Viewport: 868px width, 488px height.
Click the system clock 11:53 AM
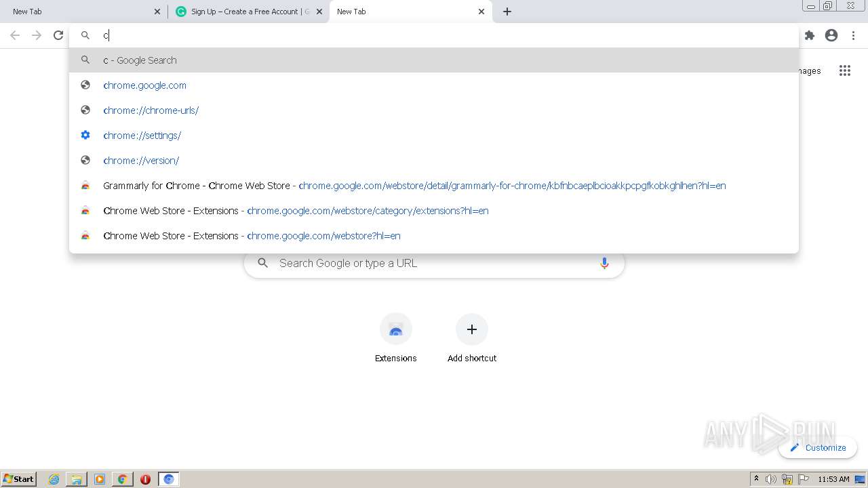click(833, 479)
